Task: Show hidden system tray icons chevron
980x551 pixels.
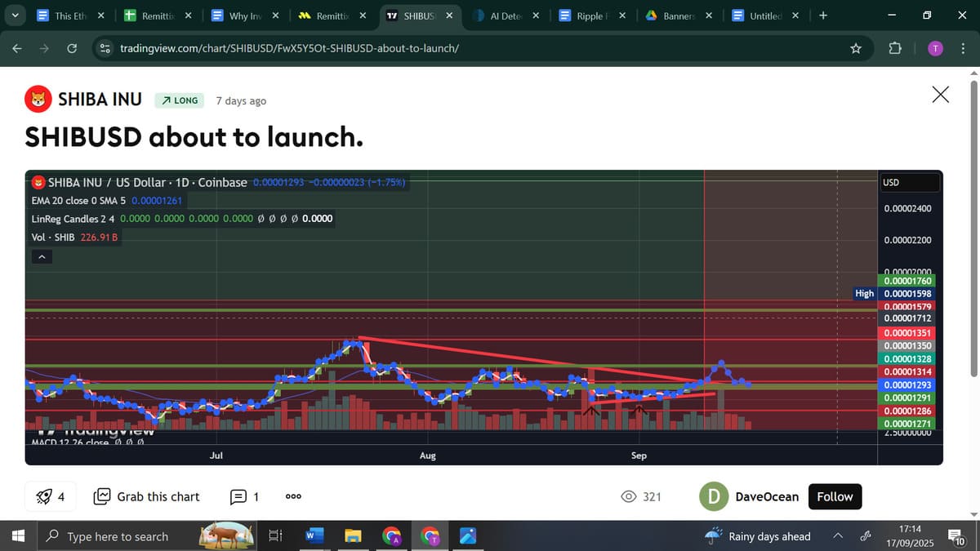Action: tap(838, 536)
